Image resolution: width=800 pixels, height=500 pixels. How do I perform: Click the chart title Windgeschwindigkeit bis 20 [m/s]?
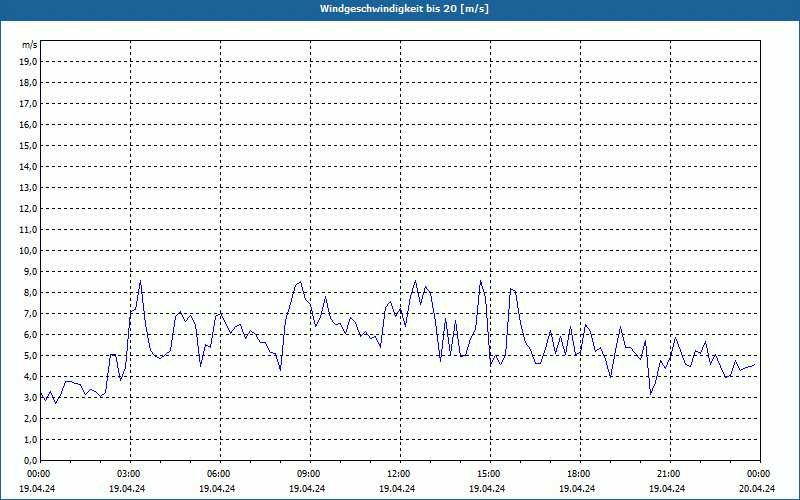point(404,9)
